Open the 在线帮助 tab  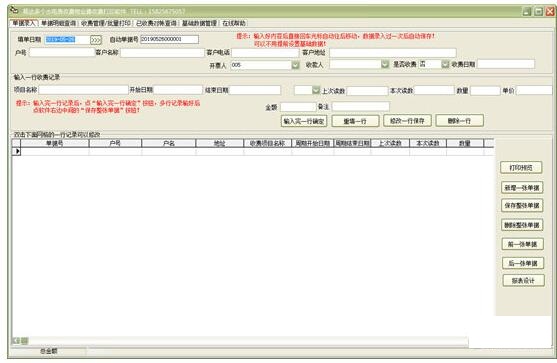tap(234, 23)
